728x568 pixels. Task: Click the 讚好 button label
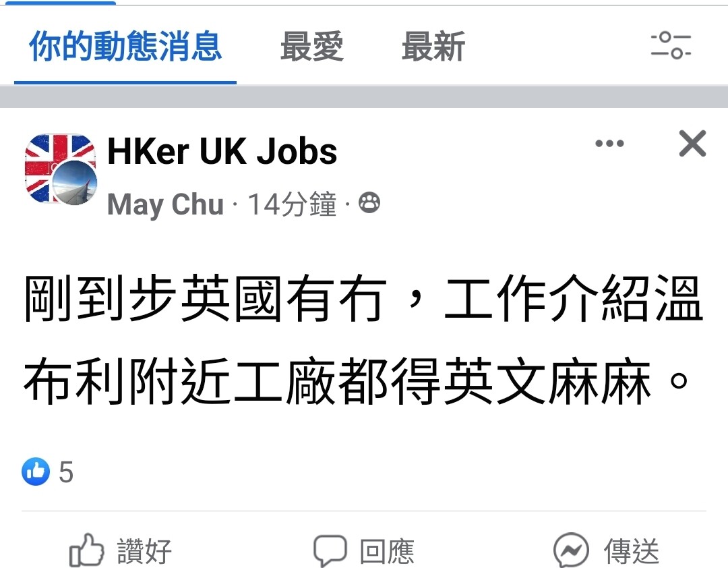click(x=144, y=551)
